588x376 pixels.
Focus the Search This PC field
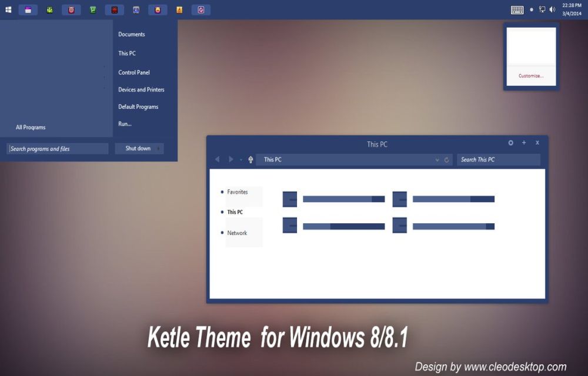point(499,160)
